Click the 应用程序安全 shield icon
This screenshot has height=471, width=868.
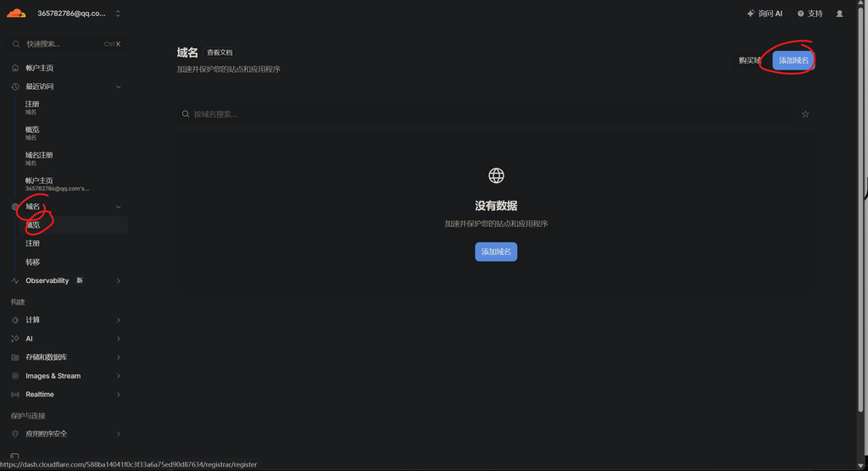click(x=15, y=434)
